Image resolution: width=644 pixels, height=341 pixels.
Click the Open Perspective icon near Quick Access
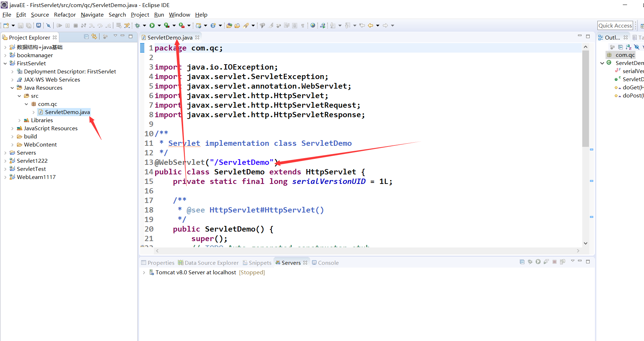click(642, 25)
